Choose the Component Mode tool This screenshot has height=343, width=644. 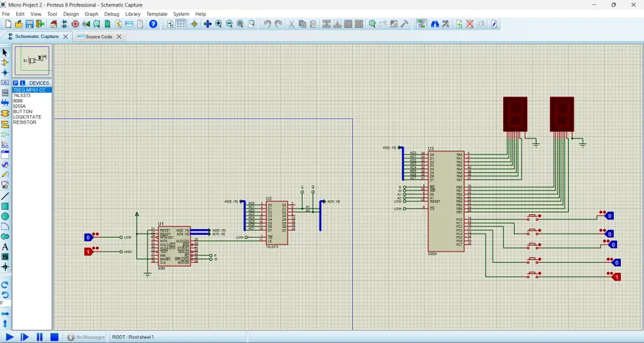(5, 63)
